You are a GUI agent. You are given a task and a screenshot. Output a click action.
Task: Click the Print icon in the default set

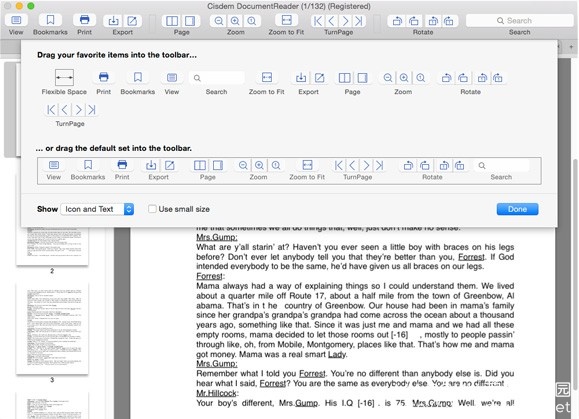click(122, 165)
